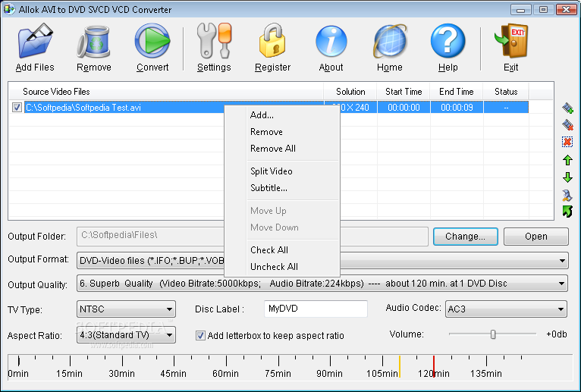This screenshot has height=392, width=581.
Task: Click the Start Time column header
Action: click(x=404, y=92)
